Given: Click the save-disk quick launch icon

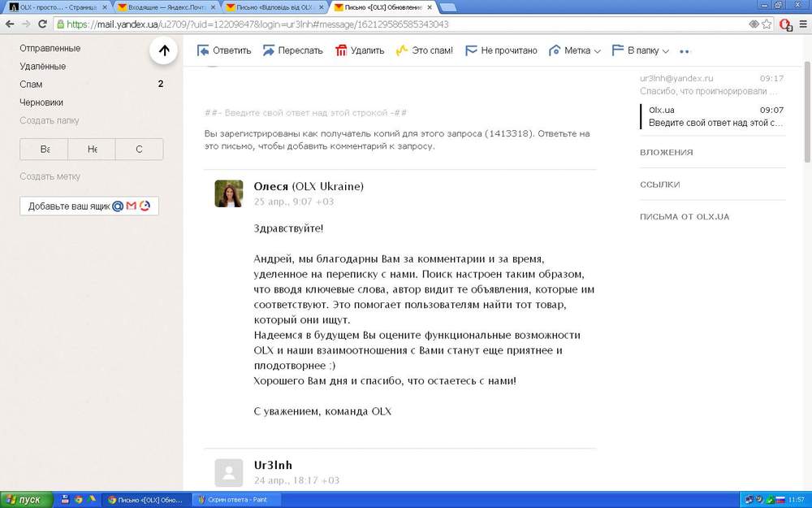Looking at the screenshot, I should click(x=65, y=500).
